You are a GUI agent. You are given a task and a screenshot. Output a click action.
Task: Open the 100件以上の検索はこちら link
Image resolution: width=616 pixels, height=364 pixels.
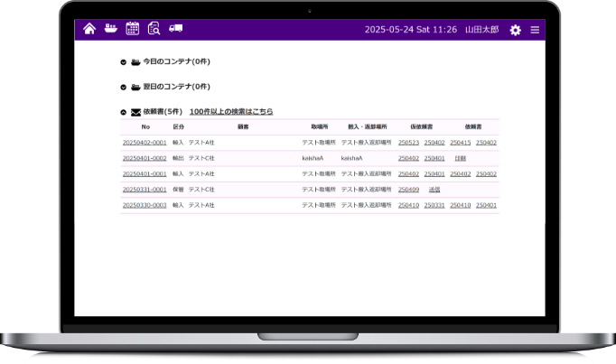point(231,112)
